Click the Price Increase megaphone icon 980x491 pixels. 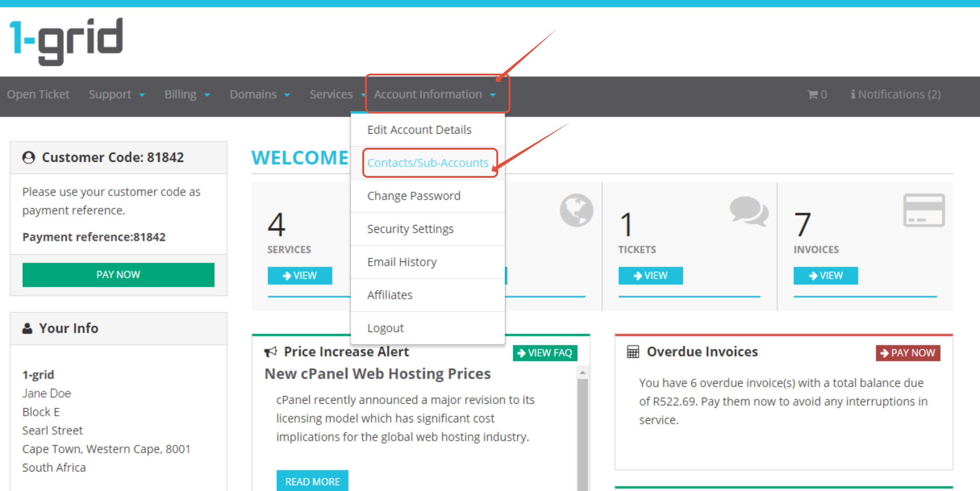pos(271,352)
